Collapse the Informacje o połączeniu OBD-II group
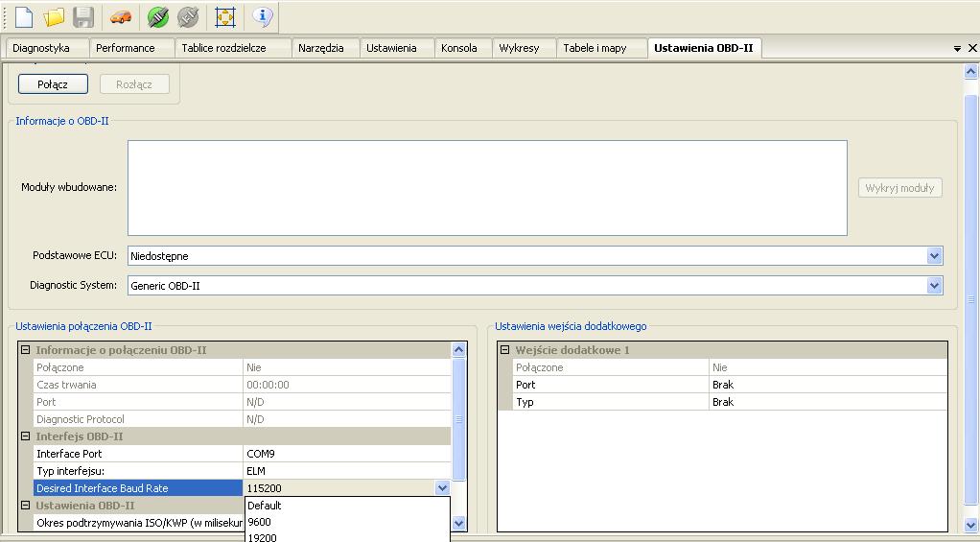The image size is (980, 542). click(26, 350)
